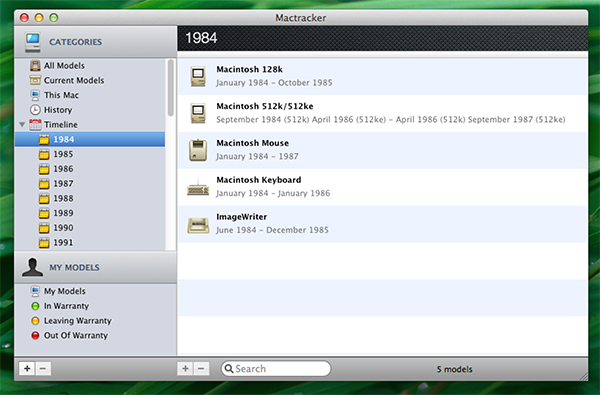The image size is (600, 395).
Task: Open the History category
Action: [x=90, y=110]
